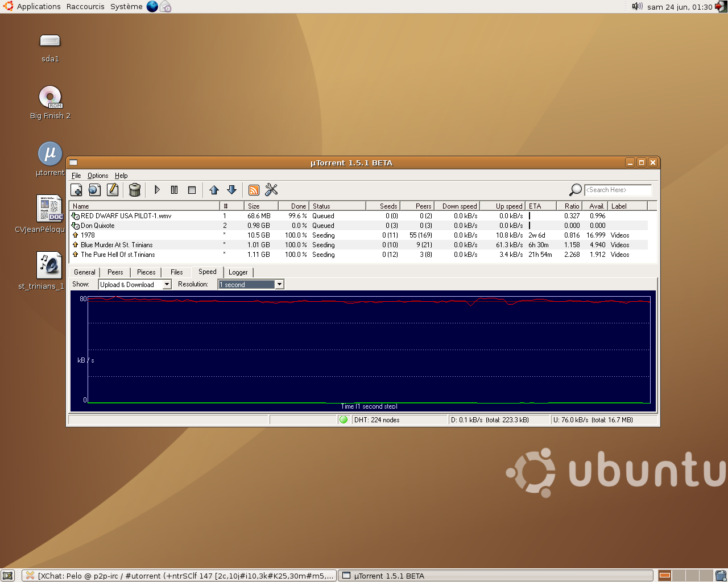Switch to the Peers tab
Viewport: 728px width, 582px height.
(x=115, y=272)
